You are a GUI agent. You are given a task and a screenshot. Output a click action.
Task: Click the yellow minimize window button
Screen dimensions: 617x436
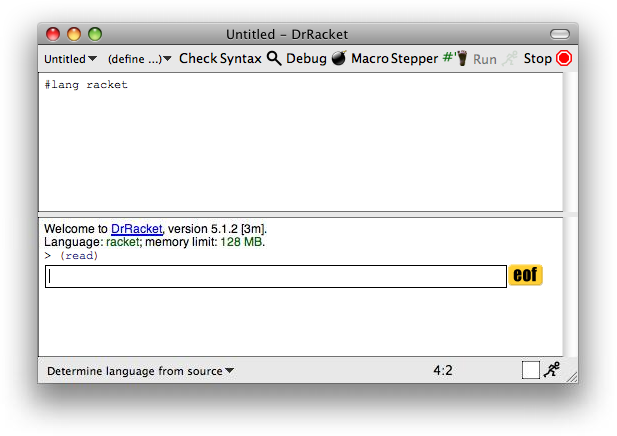pyautogui.click(x=74, y=34)
